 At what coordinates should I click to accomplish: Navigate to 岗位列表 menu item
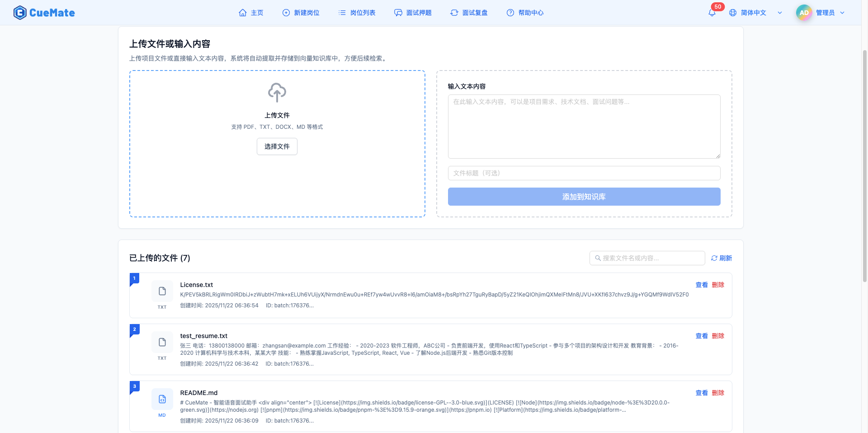[363, 13]
